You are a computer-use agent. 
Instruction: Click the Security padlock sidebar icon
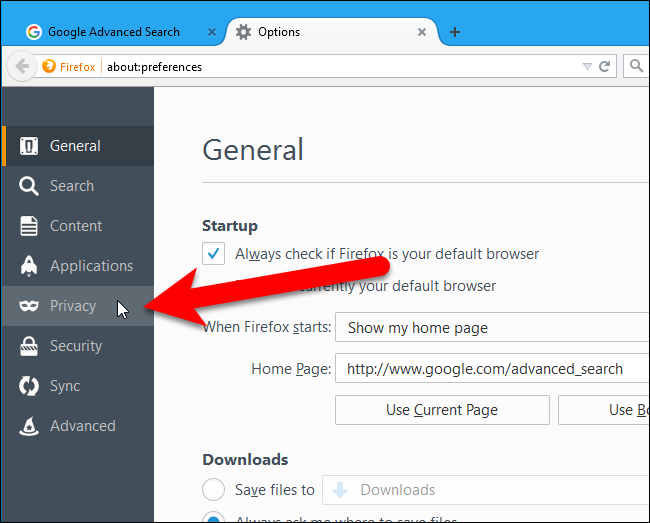[29, 346]
